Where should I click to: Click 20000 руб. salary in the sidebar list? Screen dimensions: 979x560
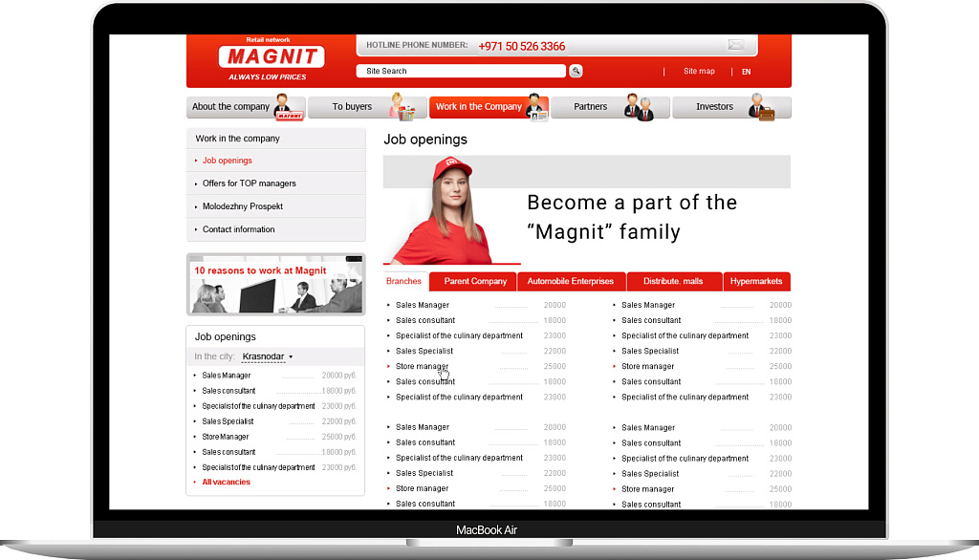(339, 376)
